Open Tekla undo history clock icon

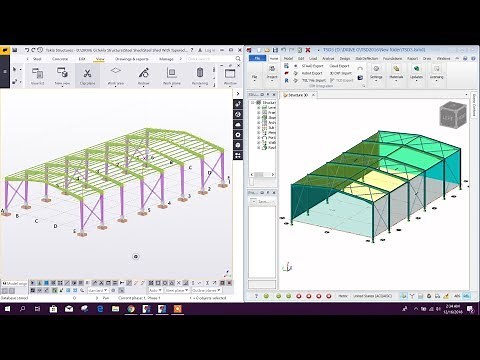pyautogui.click(x=40, y=50)
